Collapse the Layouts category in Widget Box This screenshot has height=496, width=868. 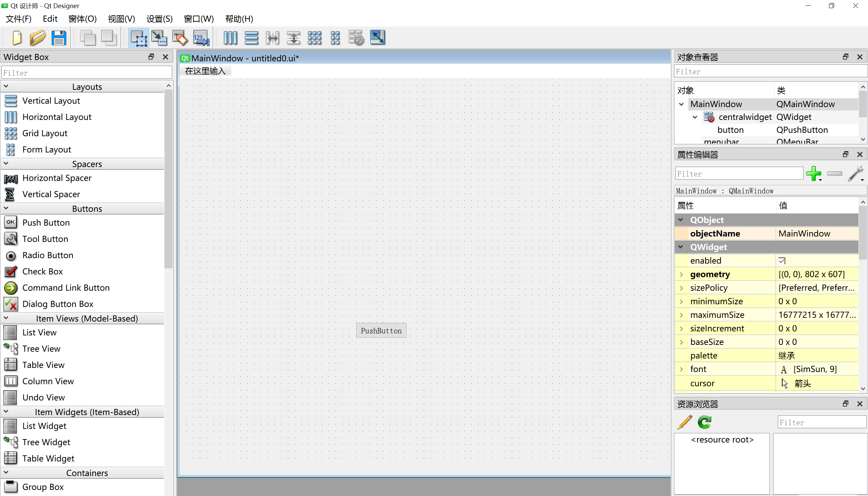6,86
